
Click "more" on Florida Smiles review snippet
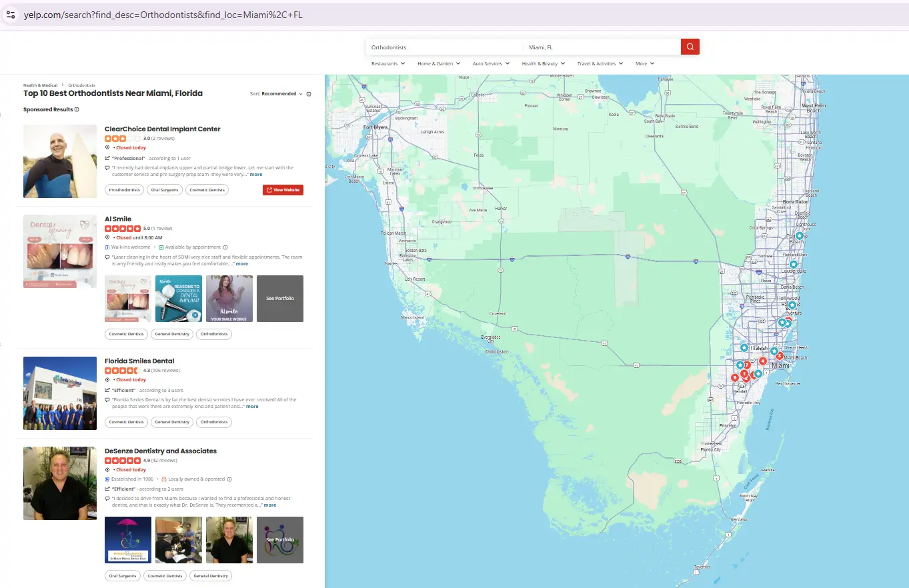pyautogui.click(x=252, y=406)
